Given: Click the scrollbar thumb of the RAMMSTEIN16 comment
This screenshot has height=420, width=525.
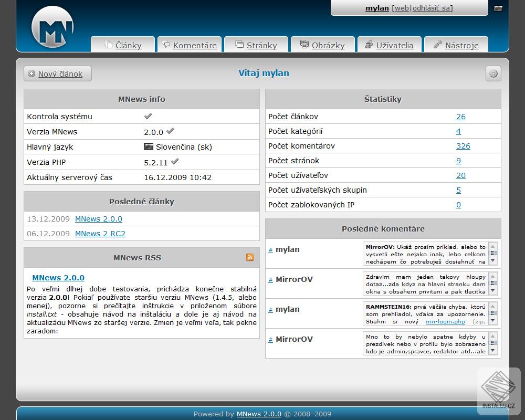Looking at the screenshot, I should coord(493,313).
